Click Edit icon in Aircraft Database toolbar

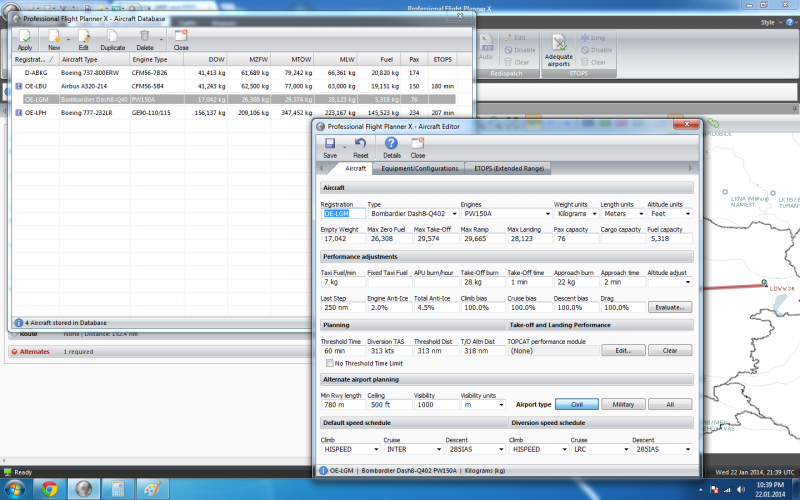(84, 36)
